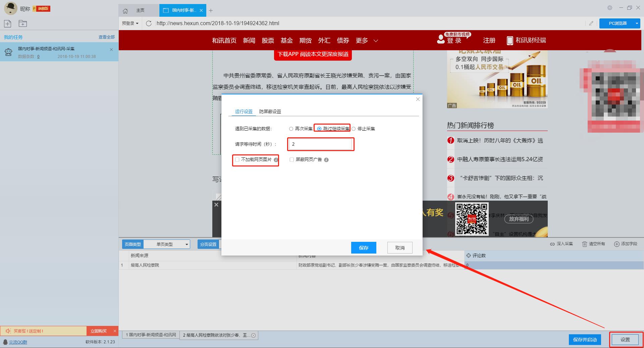Close the settings dialog with X
644x348 pixels.
tap(418, 99)
